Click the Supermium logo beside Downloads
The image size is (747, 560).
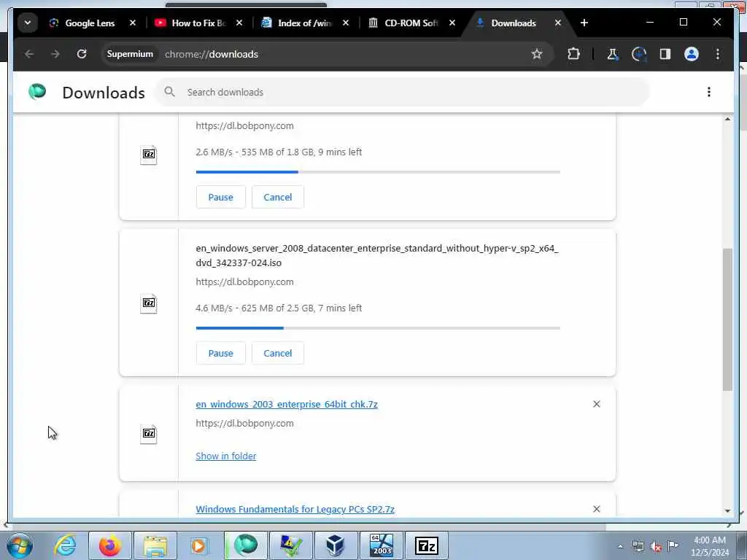click(37, 91)
